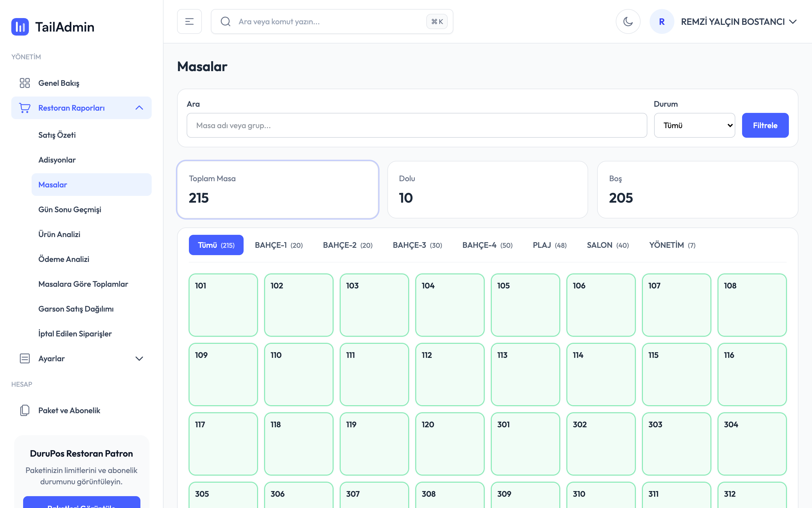Open Genel Bakış in the sidebar
The height and width of the screenshot is (508, 812).
click(81, 83)
